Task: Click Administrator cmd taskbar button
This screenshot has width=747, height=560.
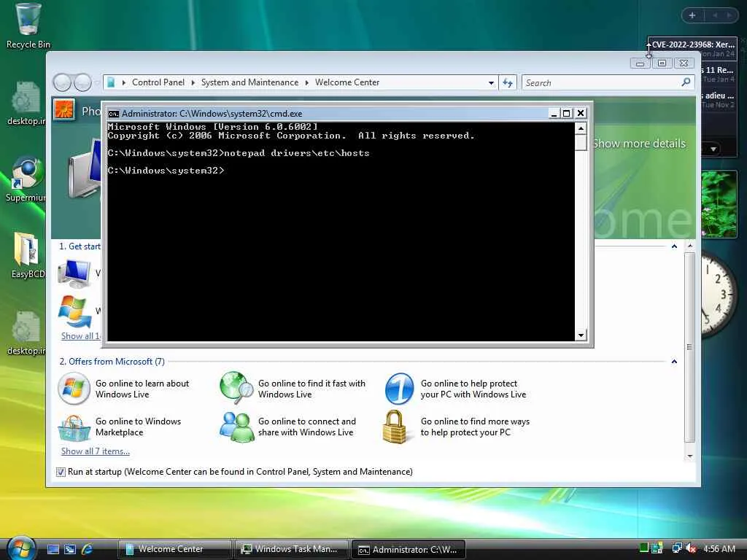Action: [x=409, y=549]
